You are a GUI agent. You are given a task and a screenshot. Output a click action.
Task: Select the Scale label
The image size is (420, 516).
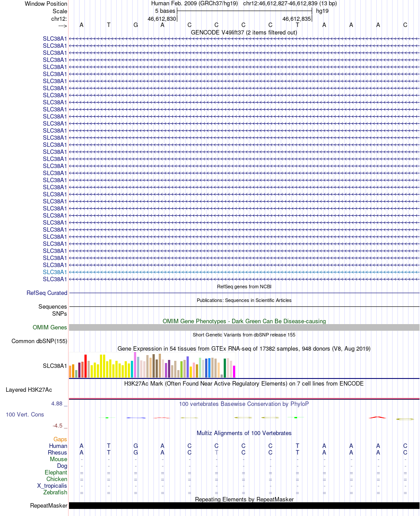pyautogui.click(x=60, y=11)
